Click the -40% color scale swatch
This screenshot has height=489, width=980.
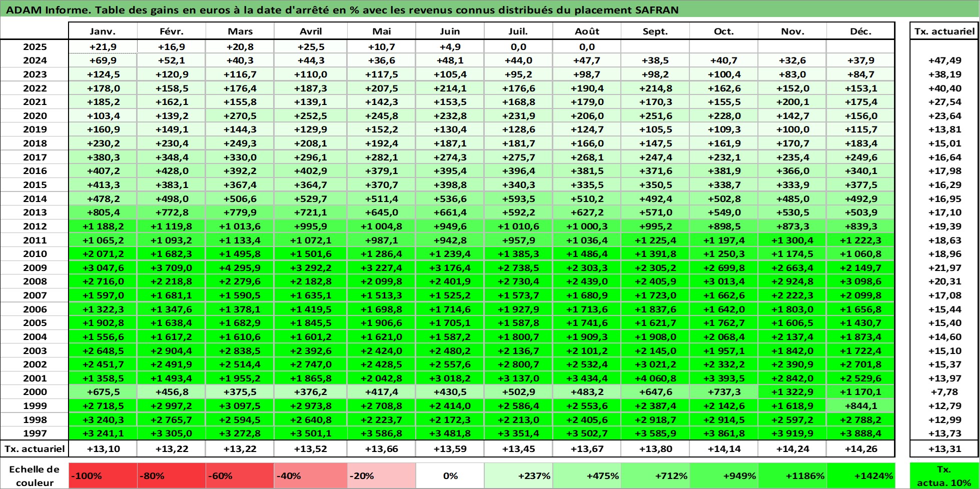click(x=311, y=476)
